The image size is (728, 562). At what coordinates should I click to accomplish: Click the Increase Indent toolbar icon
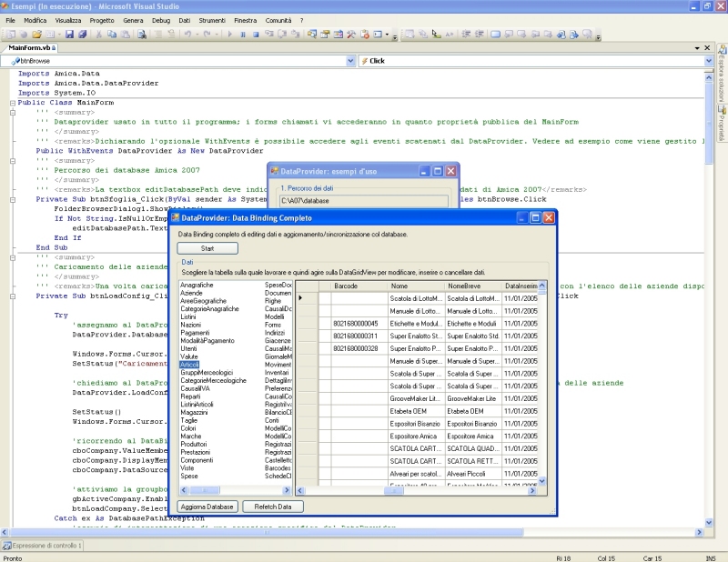[x=479, y=35]
